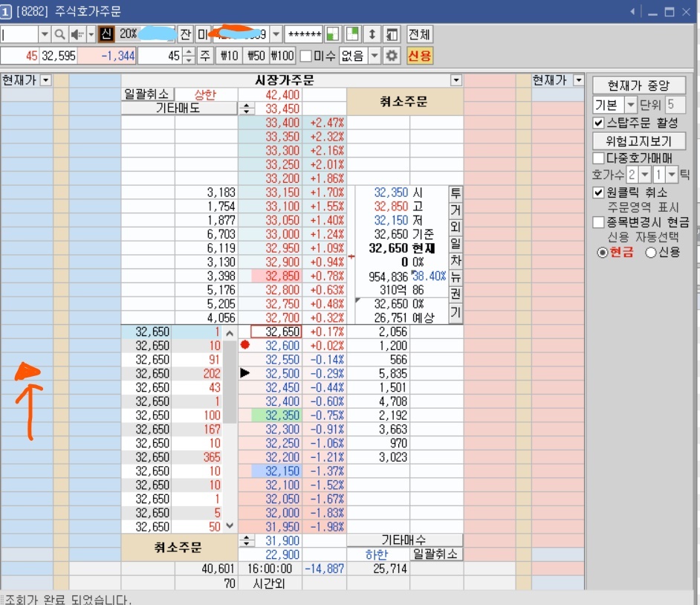700x605 pixels.
Task: Open the gear settings icon
Action: pyautogui.click(x=392, y=56)
